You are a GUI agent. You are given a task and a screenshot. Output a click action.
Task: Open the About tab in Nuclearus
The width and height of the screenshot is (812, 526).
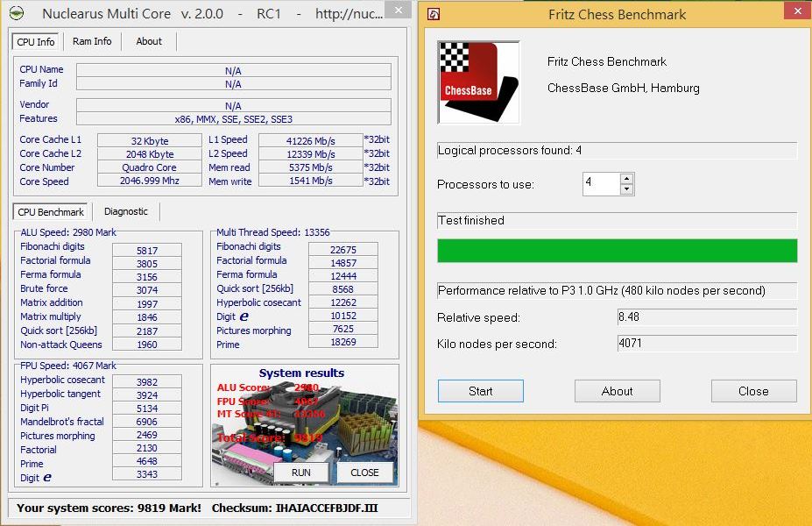tap(149, 41)
